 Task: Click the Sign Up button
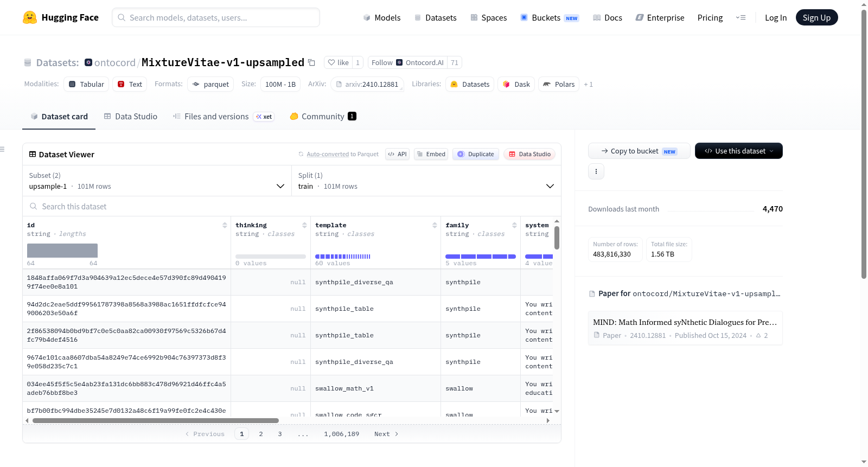point(816,17)
